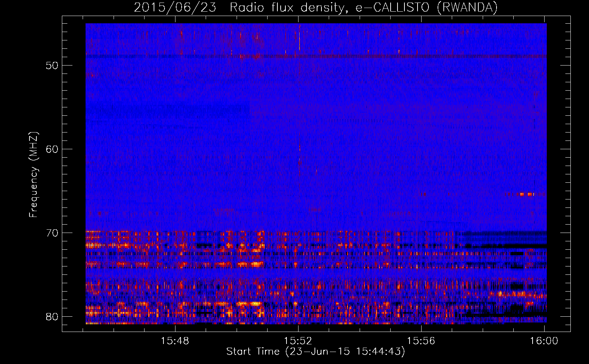Click the 16:00 time tick label

[x=544, y=341]
